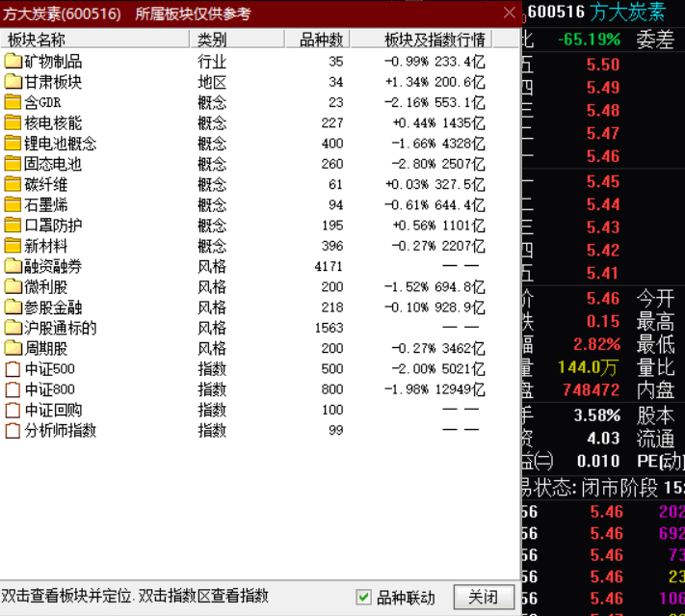Select the 矿物制品 row name

(x=53, y=62)
